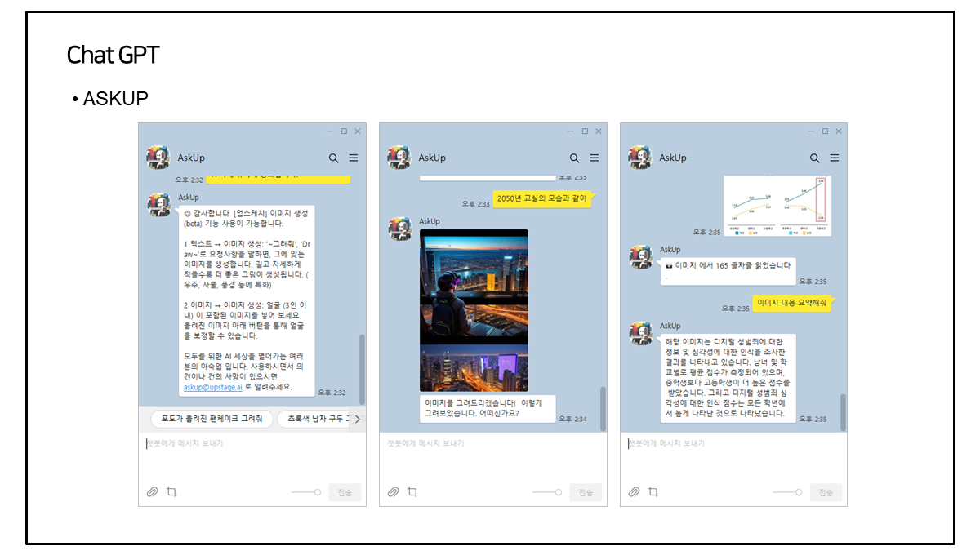980x551 pixels.
Task: Click the right window chat scrollbar
Action: tap(844, 412)
